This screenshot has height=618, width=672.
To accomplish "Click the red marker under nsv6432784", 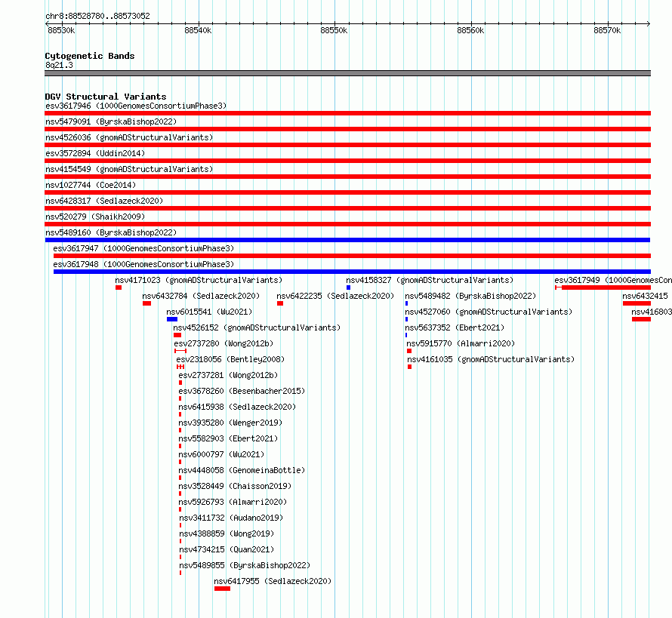I will [146, 303].
